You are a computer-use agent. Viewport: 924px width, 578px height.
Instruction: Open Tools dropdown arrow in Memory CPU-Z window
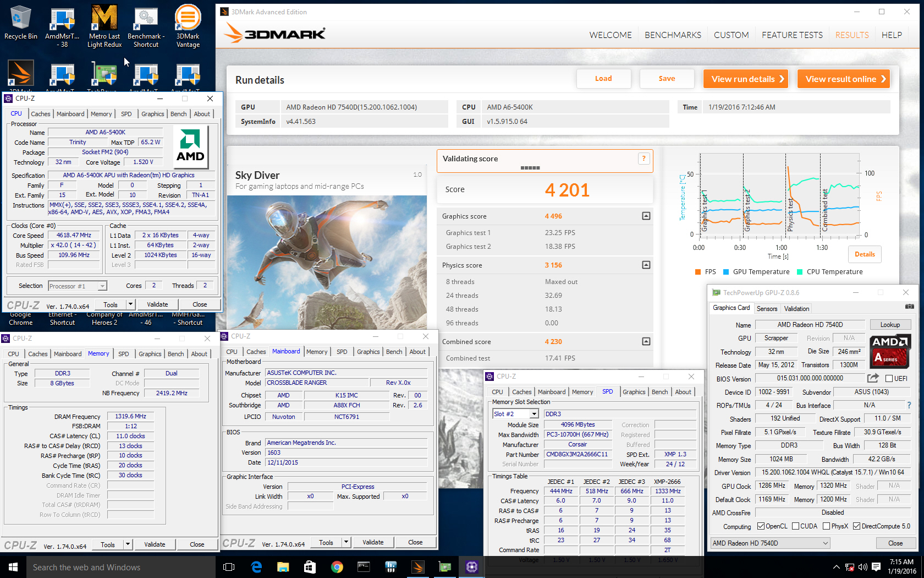click(x=128, y=544)
